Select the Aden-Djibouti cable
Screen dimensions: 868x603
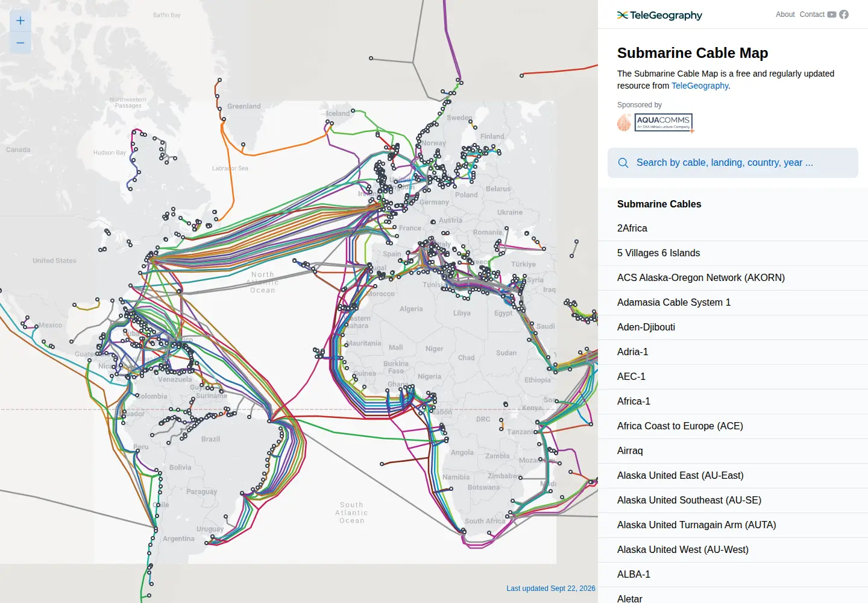733,327
